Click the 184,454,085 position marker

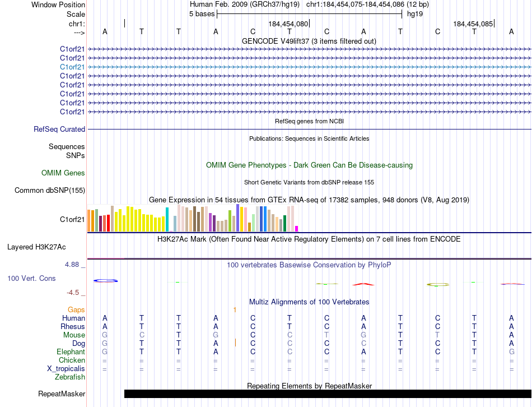tap(473, 24)
